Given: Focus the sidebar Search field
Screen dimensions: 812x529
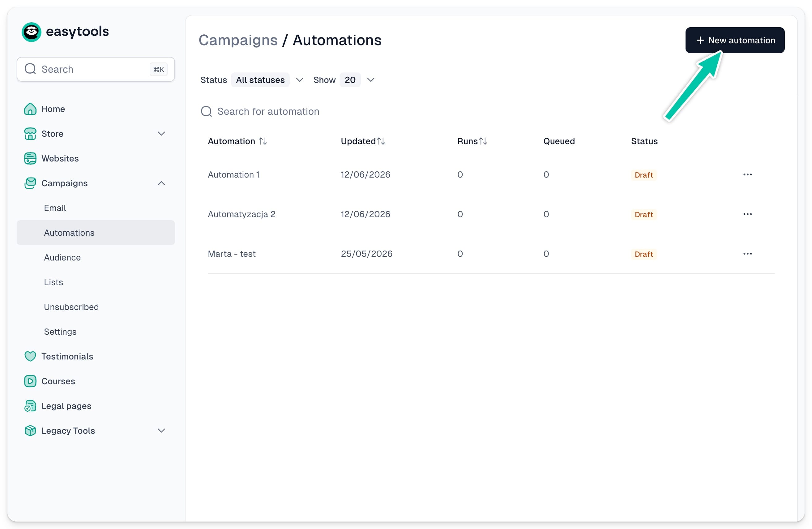Looking at the screenshot, I should (x=96, y=69).
